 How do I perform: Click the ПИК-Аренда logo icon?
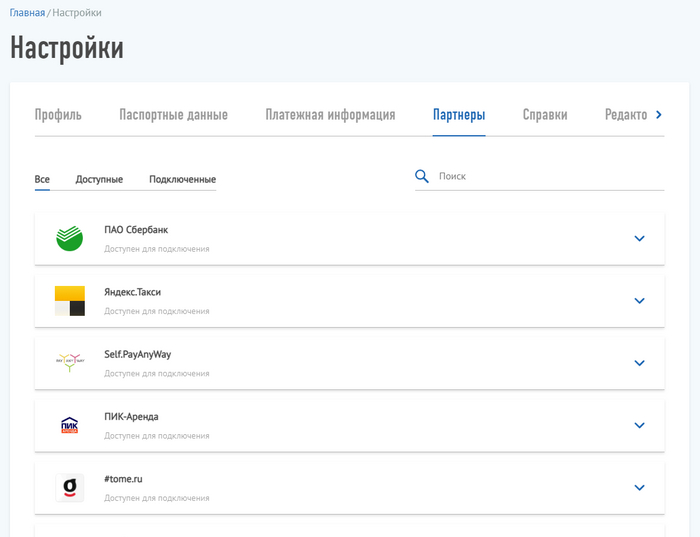tap(70, 425)
